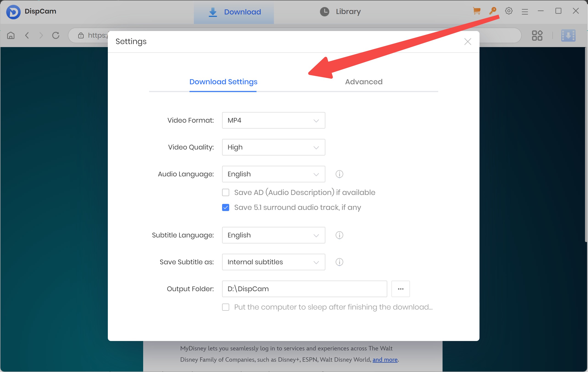Image resolution: width=588 pixels, height=372 pixels.
Task: Uncheck Save 5.1 surround audio track
Action: tap(226, 208)
